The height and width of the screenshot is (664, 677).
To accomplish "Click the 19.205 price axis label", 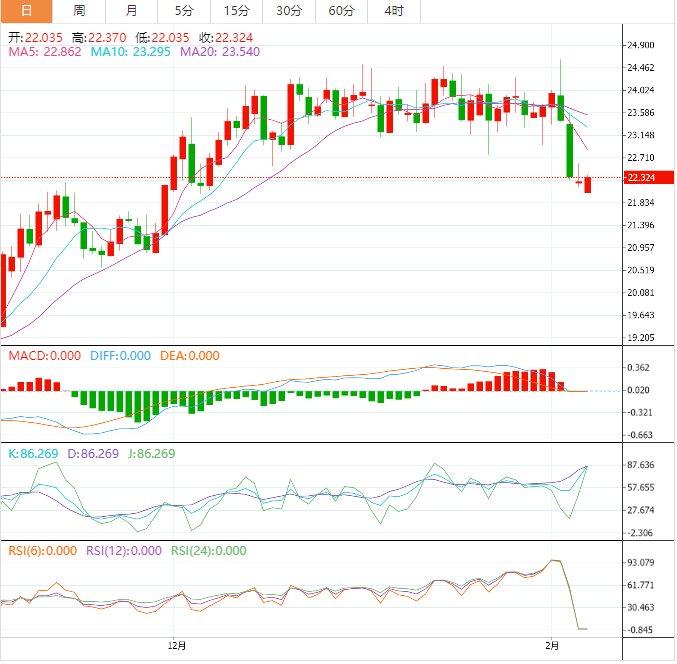I will (641, 338).
